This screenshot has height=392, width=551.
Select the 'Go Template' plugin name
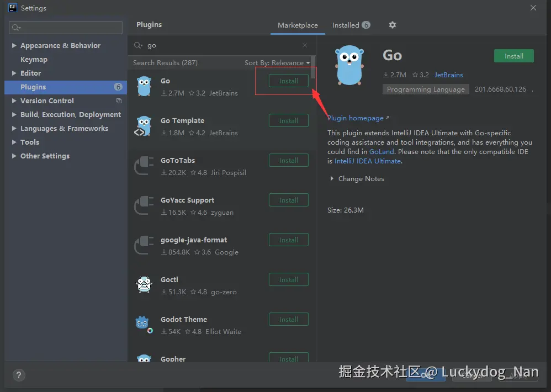pos(182,120)
